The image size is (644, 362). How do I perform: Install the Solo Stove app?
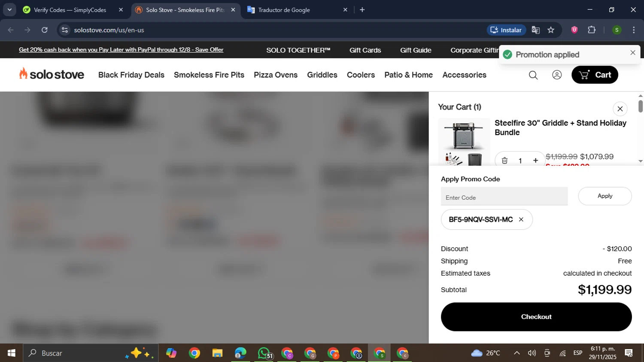[507, 30]
